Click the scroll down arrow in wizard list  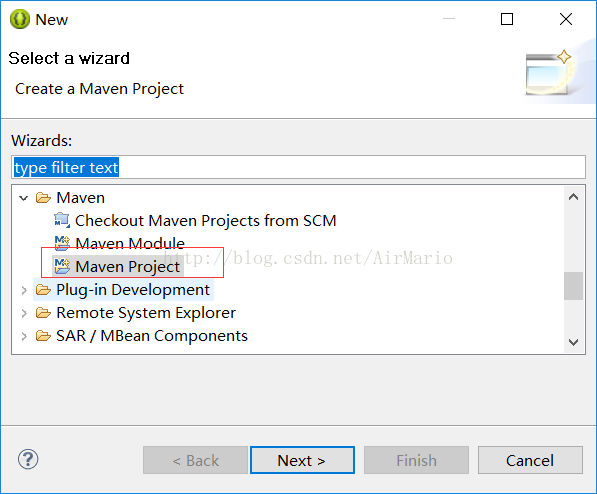[x=573, y=342]
